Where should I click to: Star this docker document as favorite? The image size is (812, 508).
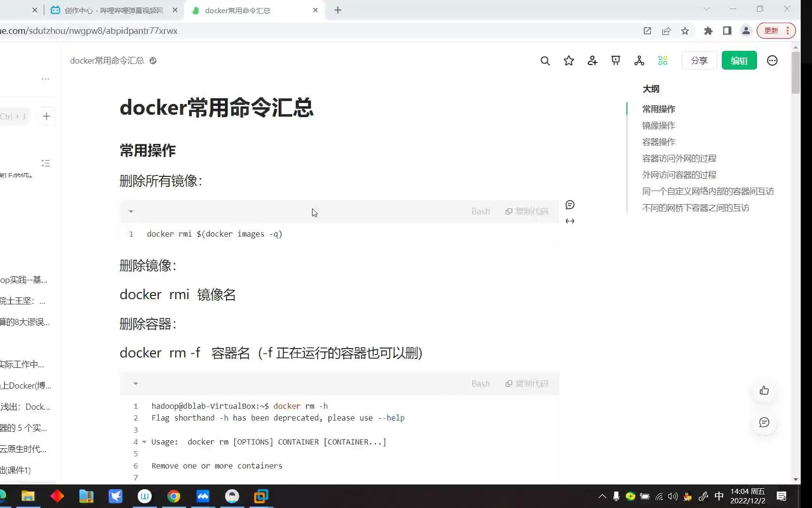click(569, 61)
